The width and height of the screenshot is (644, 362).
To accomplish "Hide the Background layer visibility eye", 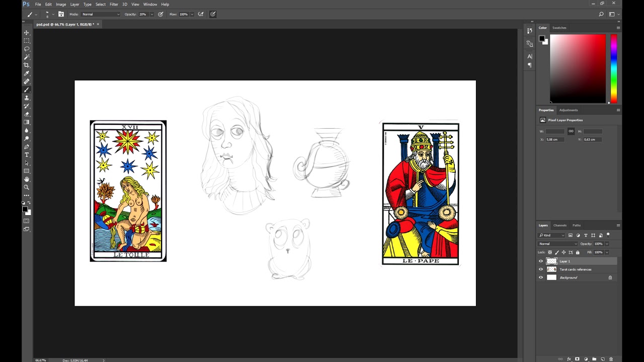I will (541, 278).
